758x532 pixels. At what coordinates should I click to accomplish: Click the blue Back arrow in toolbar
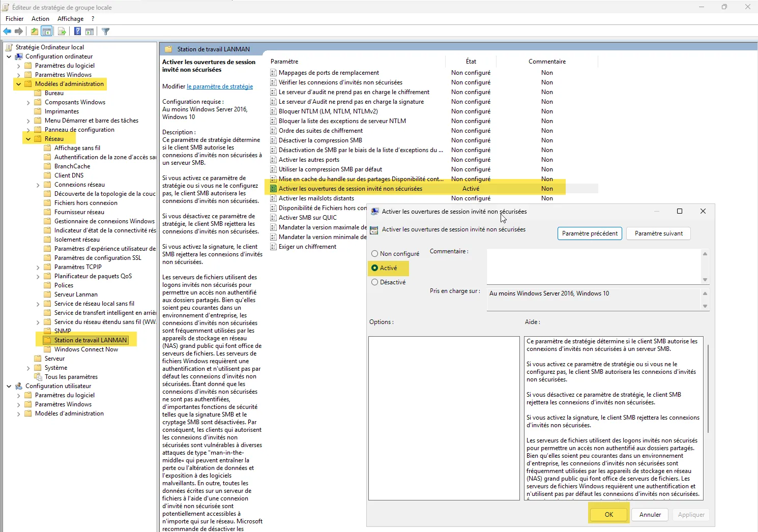click(7, 32)
